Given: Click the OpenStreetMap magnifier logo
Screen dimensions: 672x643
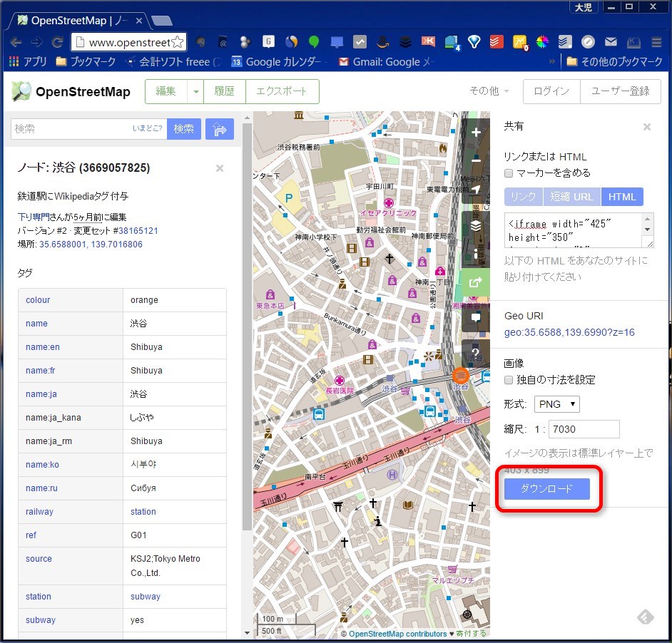Looking at the screenshot, I should tap(21, 91).
